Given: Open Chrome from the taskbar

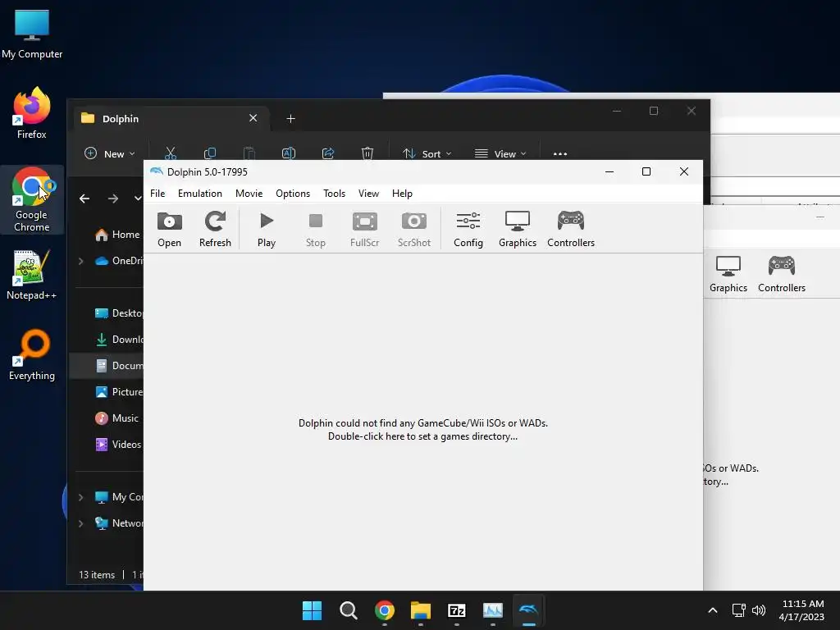Looking at the screenshot, I should (x=385, y=610).
